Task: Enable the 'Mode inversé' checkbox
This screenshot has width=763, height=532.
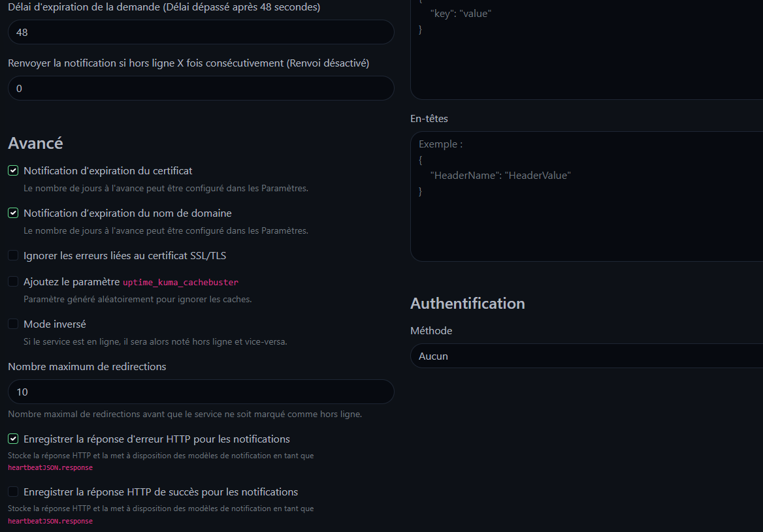Action: [x=13, y=324]
